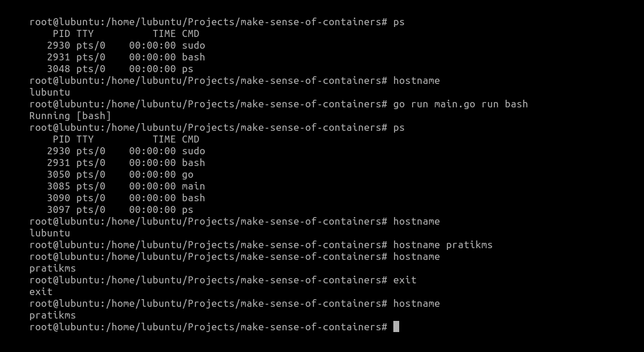Click the first "pratikms" hostname output line
The width and height of the screenshot is (644, 352).
52,268
